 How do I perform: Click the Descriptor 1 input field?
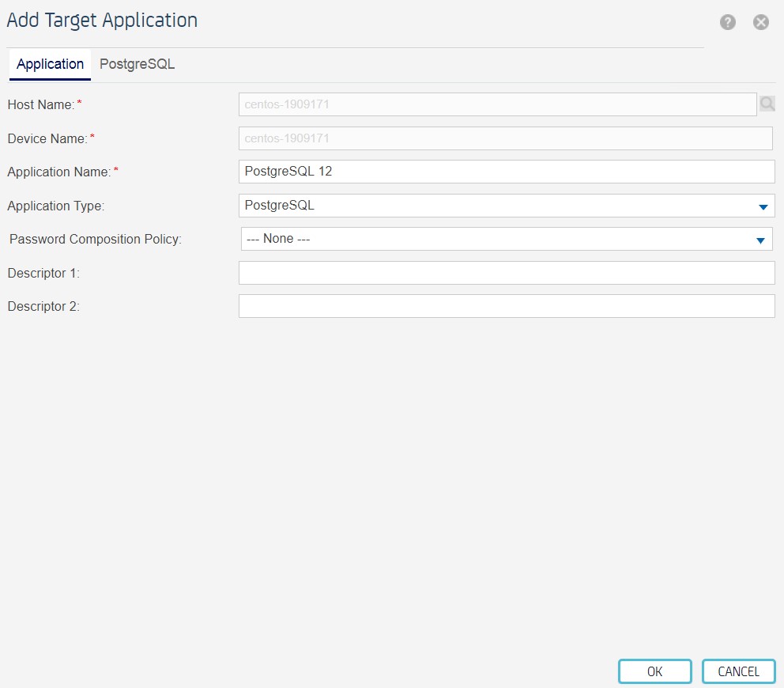point(507,273)
